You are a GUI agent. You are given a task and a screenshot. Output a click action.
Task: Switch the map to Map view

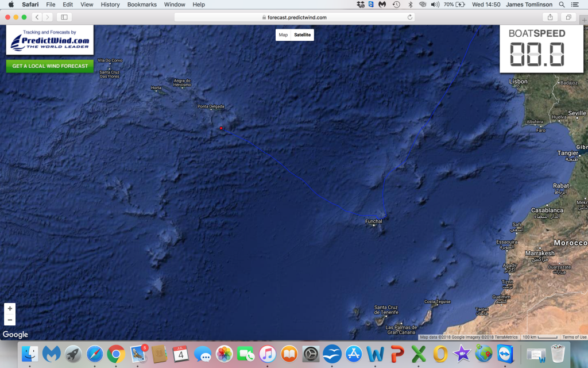pyautogui.click(x=283, y=35)
